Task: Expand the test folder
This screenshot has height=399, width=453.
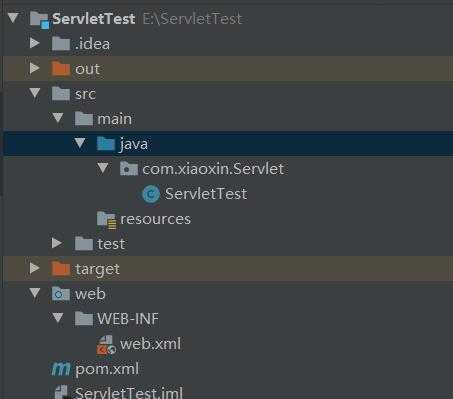Action: coord(57,243)
